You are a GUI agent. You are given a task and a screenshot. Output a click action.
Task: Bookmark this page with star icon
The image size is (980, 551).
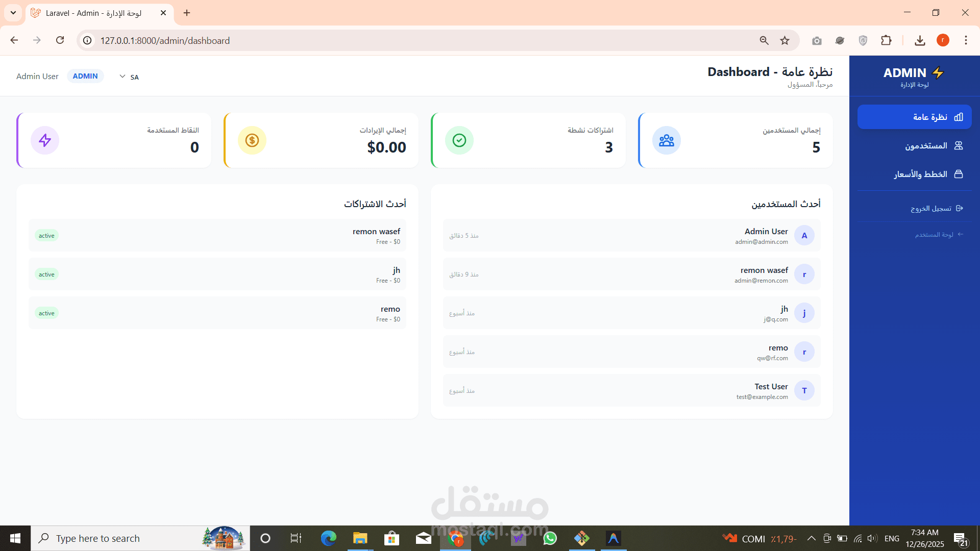tap(785, 40)
